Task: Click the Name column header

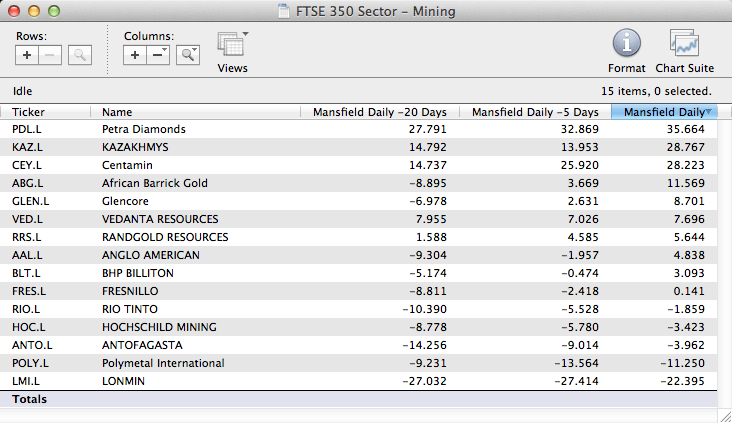Action: tap(195, 112)
